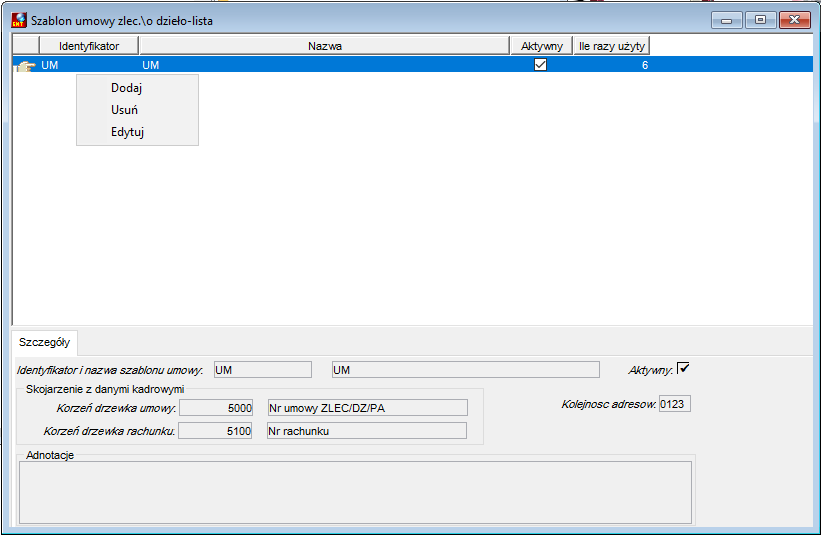Select the value 6 in the Ile razy użyty column
Screen dimensions: 821x535
(645, 65)
